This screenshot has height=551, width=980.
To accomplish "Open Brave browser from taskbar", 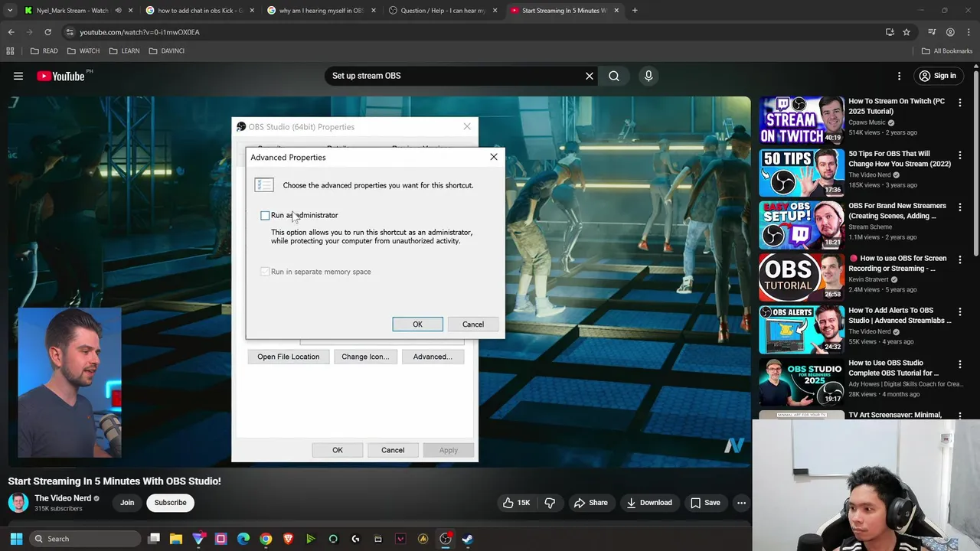I will 288,539.
